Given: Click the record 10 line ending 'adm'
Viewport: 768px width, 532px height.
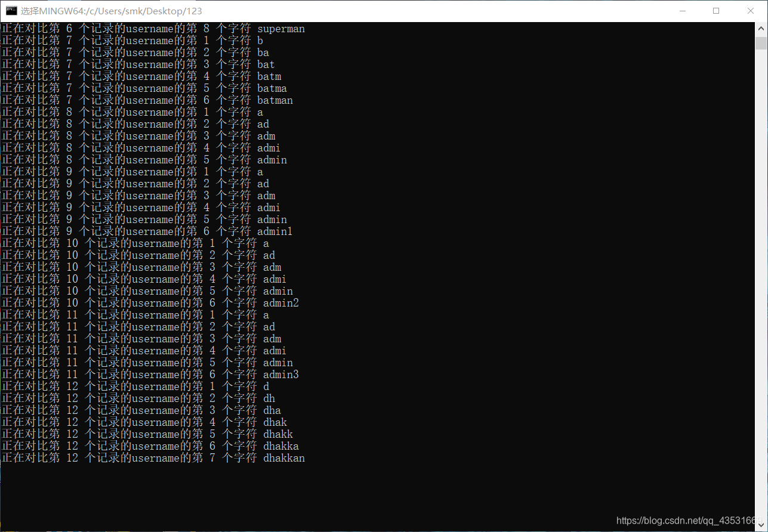Looking at the screenshot, I should pos(141,267).
